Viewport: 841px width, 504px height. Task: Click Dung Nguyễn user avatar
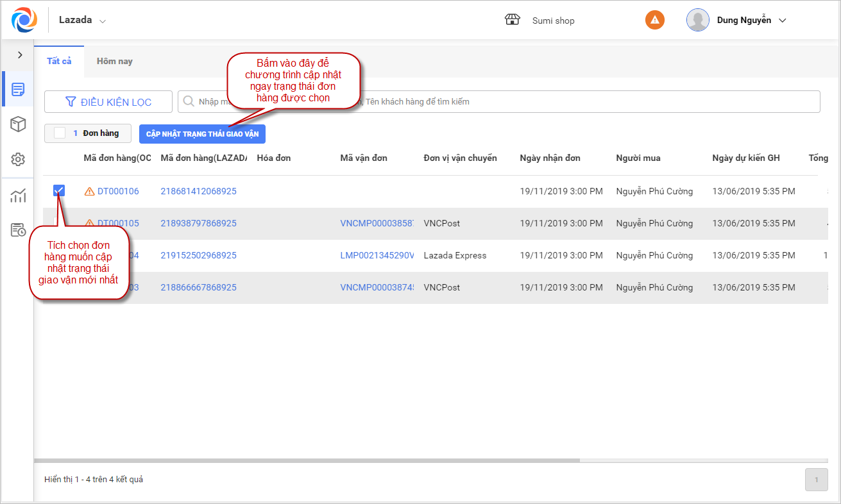coord(697,20)
